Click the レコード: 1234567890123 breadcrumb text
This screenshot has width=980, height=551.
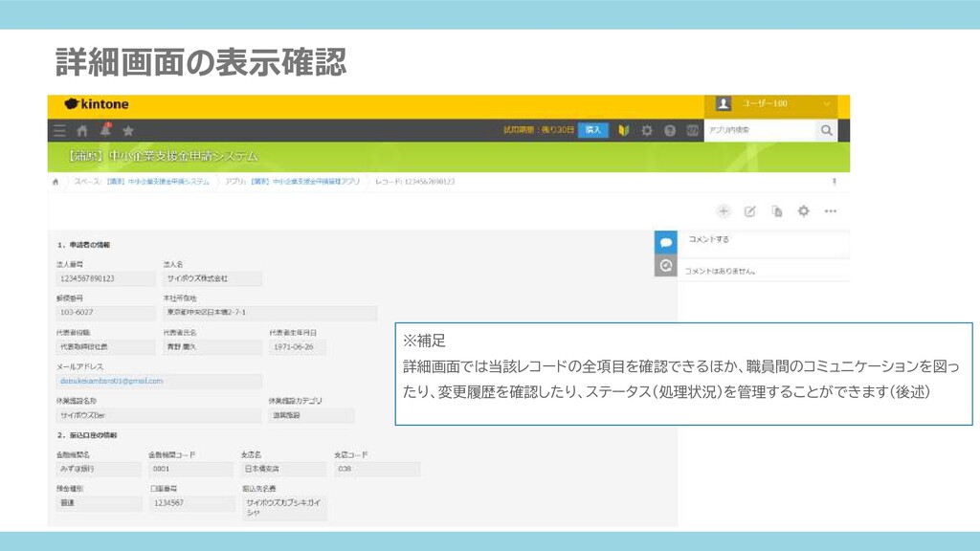click(x=415, y=182)
